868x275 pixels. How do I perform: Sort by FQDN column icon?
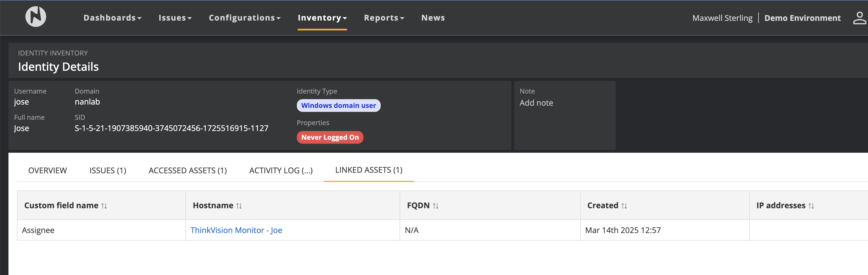[x=435, y=206]
